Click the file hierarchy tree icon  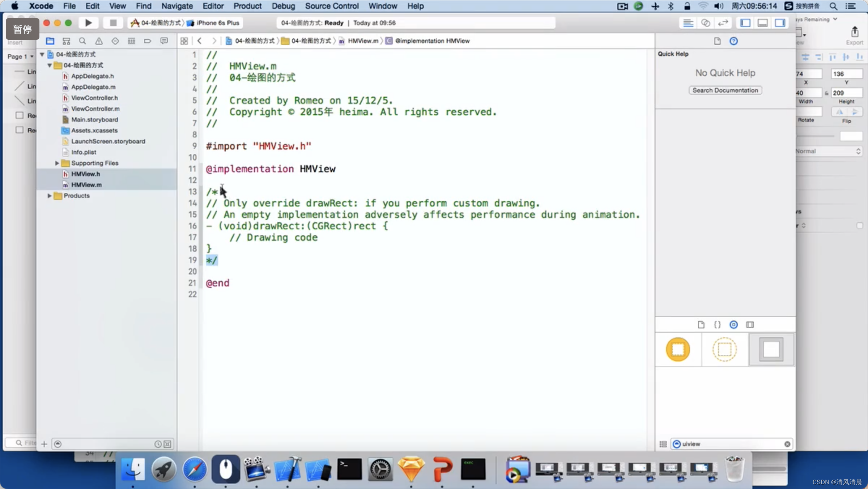click(67, 40)
